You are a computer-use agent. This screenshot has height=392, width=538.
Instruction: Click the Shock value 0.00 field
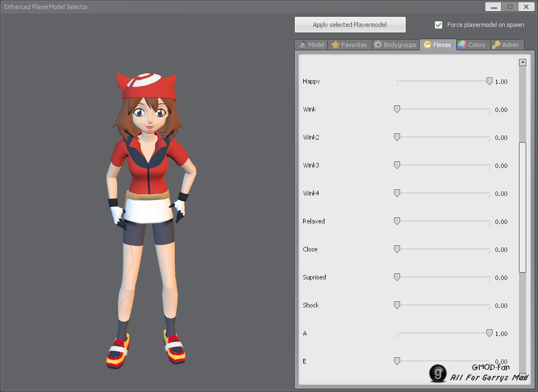501,306
